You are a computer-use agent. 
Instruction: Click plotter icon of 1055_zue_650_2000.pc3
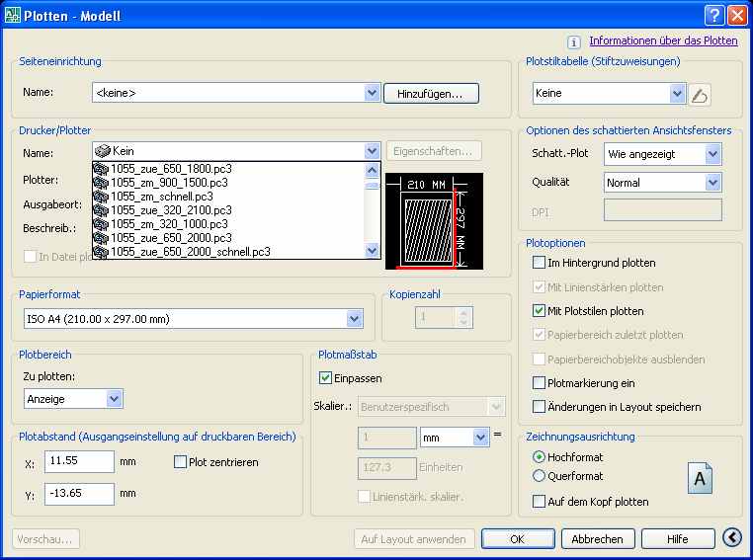[101, 238]
